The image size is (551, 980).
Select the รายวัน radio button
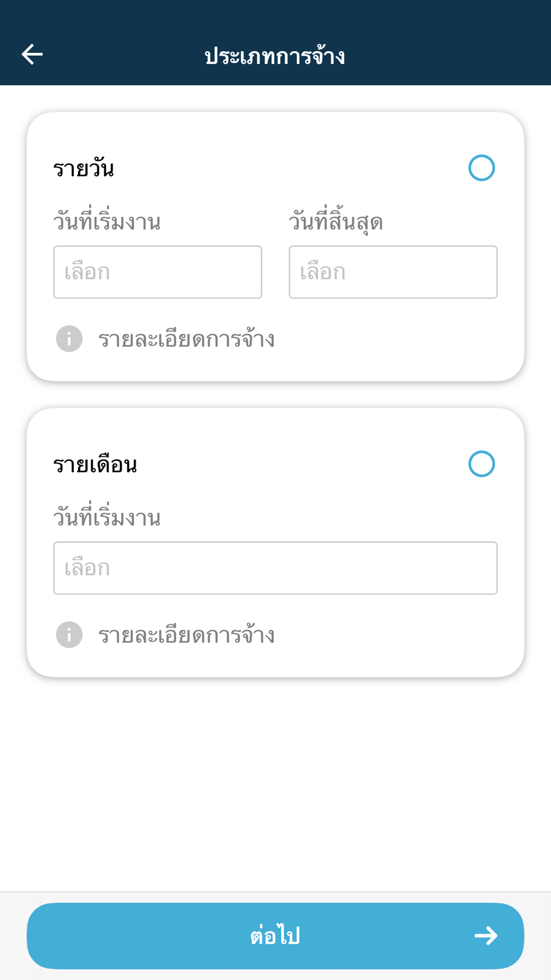tap(482, 168)
